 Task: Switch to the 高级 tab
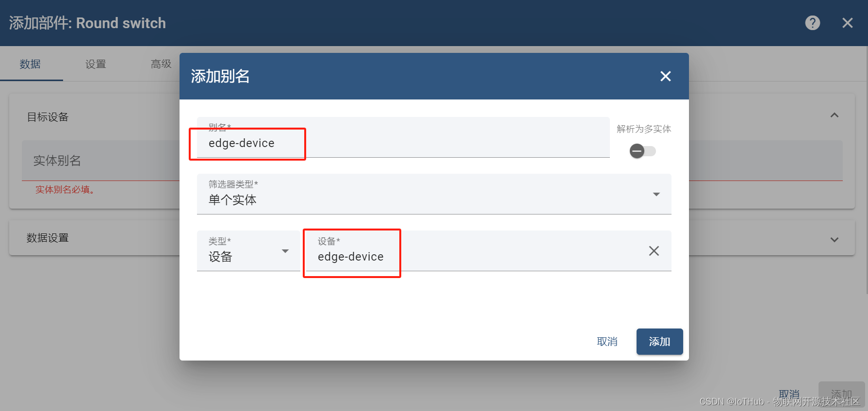click(161, 64)
